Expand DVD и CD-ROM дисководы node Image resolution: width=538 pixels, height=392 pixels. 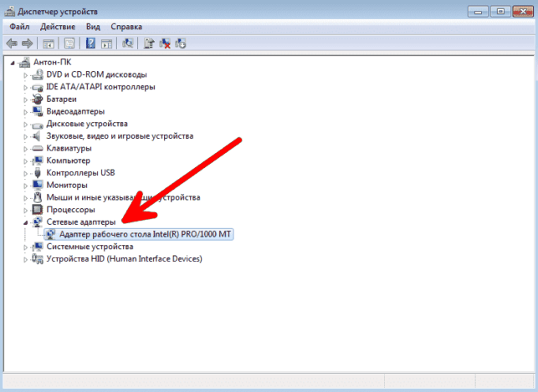tap(25, 75)
